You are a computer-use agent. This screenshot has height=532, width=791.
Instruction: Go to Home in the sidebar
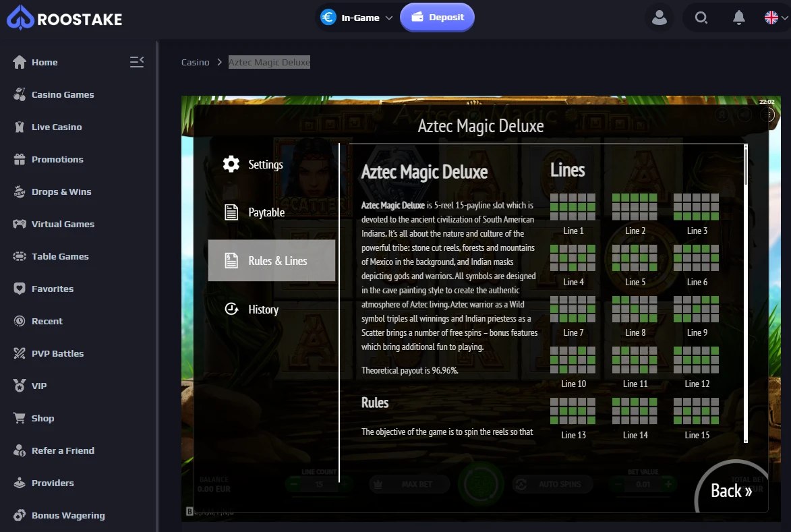pyautogui.click(x=45, y=62)
